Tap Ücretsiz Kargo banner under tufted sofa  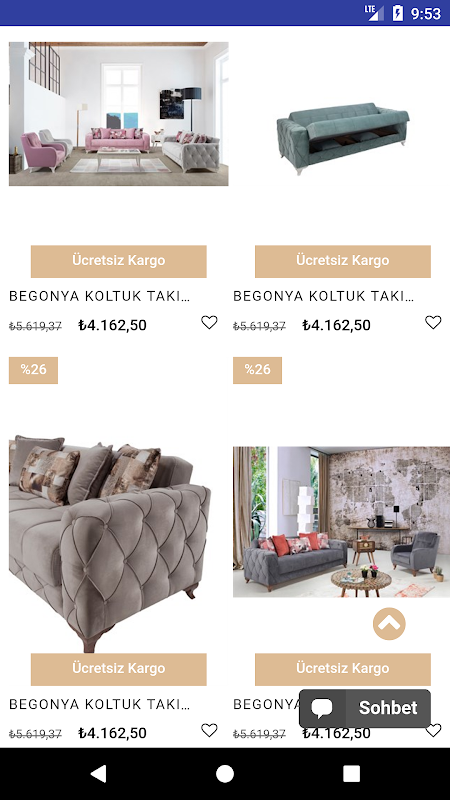118,669
